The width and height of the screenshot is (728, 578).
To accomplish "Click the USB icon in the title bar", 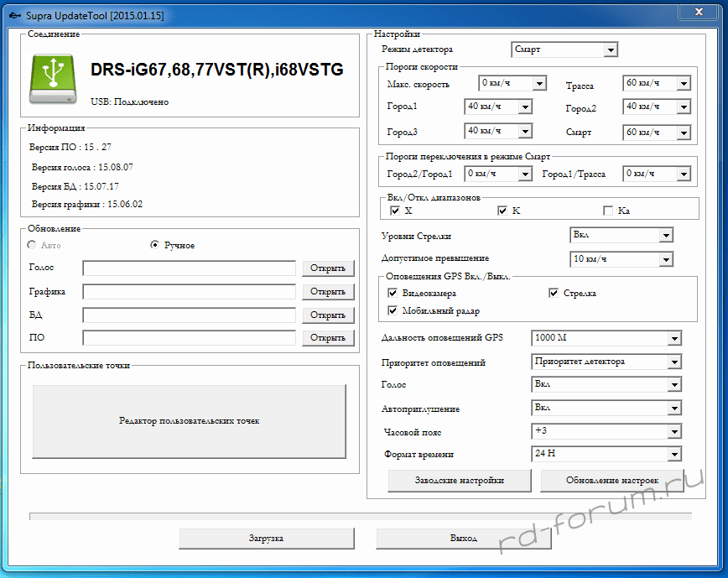I will point(15,16).
